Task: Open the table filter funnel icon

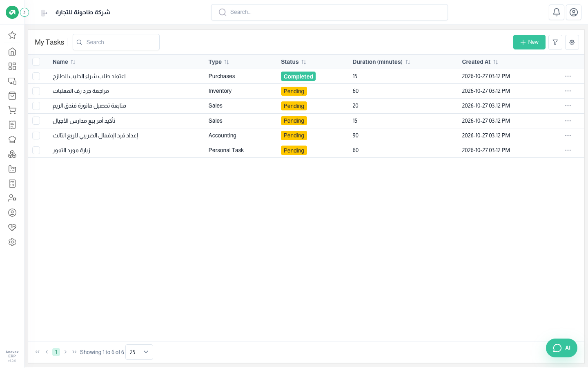Action: [555, 42]
